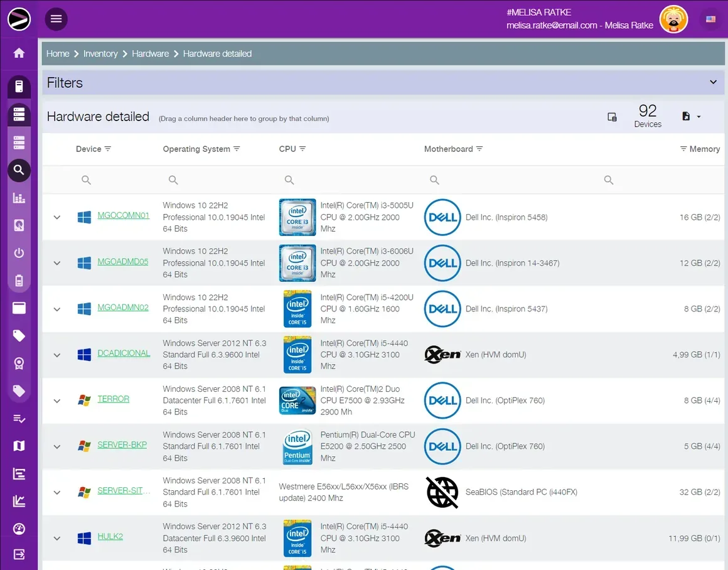Open the Device column filter icon

[108, 149]
